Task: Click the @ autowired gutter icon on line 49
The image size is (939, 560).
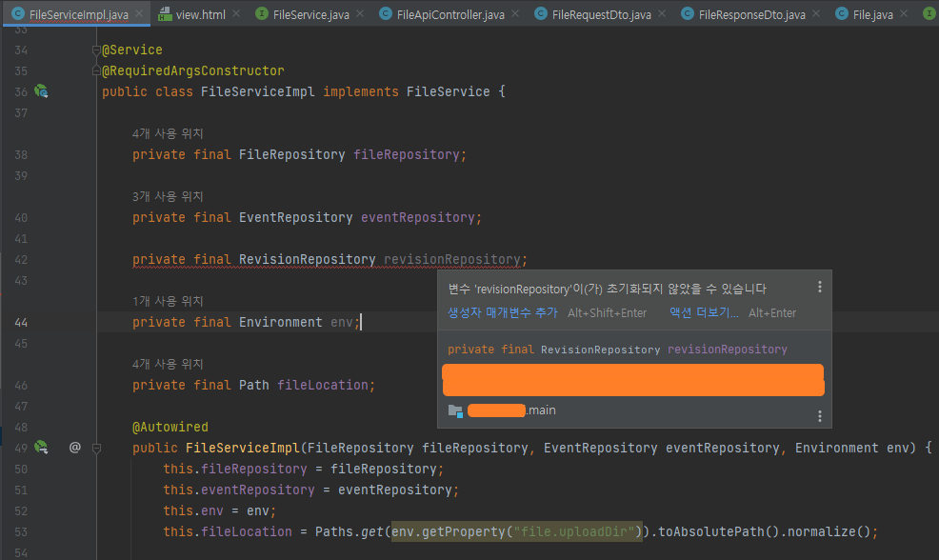Action: point(75,448)
